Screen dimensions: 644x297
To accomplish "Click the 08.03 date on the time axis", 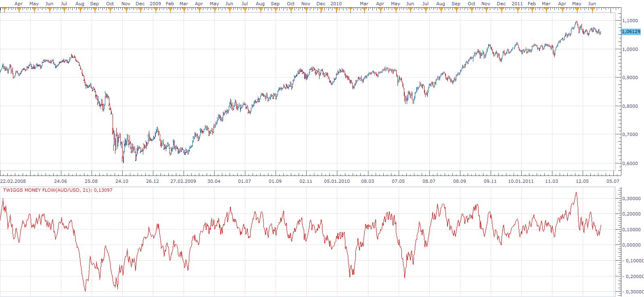I will [x=368, y=181].
